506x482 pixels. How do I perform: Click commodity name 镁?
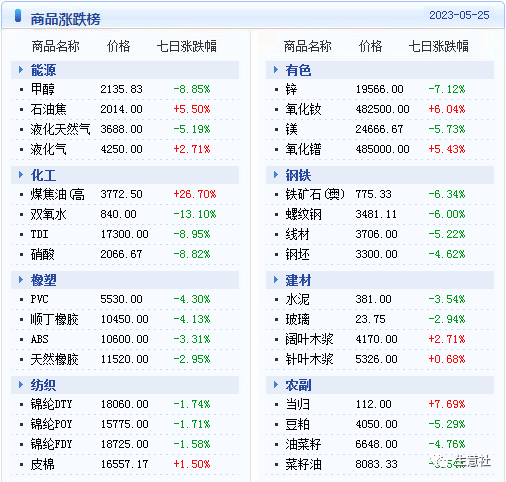click(291, 129)
